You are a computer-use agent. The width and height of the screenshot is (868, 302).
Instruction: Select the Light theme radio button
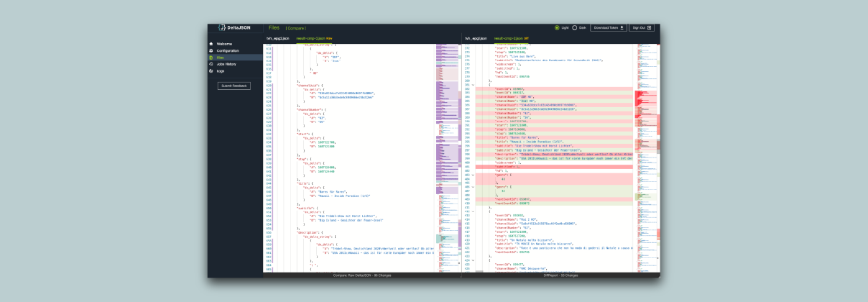point(557,27)
